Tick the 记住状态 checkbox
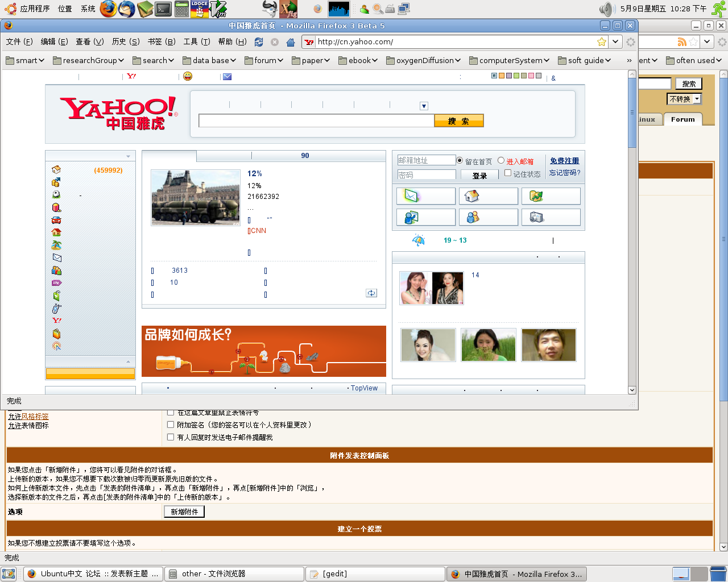 (x=508, y=173)
